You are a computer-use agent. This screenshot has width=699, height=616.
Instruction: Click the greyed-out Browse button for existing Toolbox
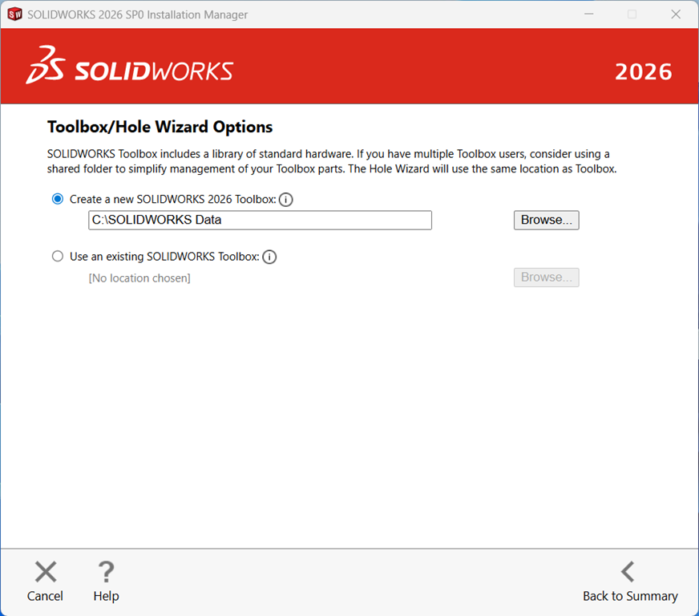tap(546, 278)
